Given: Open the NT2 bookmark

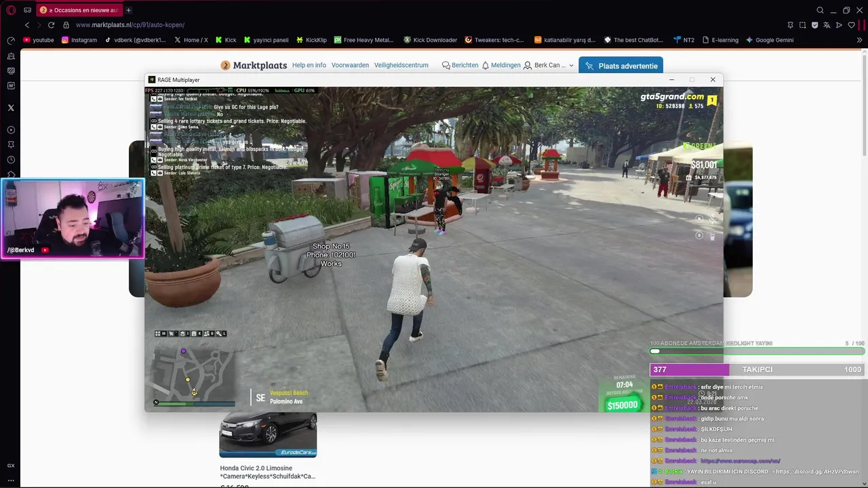Looking at the screenshot, I should (x=684, y=40).
